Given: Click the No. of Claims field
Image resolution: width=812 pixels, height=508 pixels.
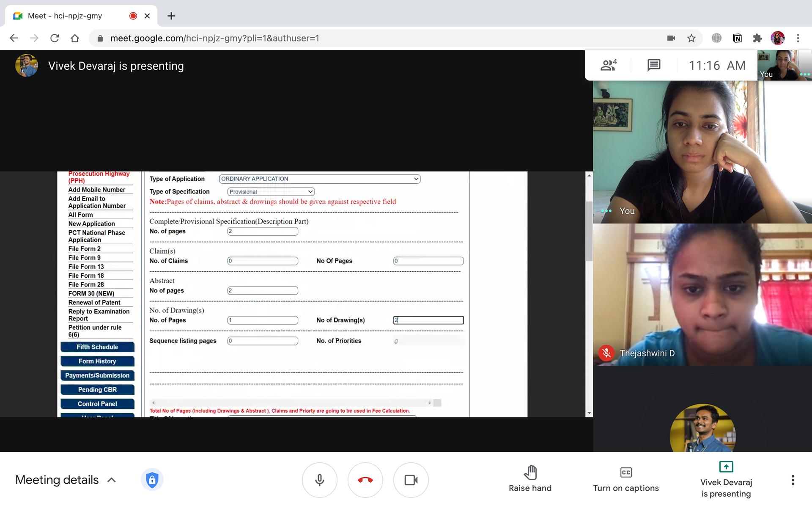Looking at the screenshot, I should click(x=263, y=261).
